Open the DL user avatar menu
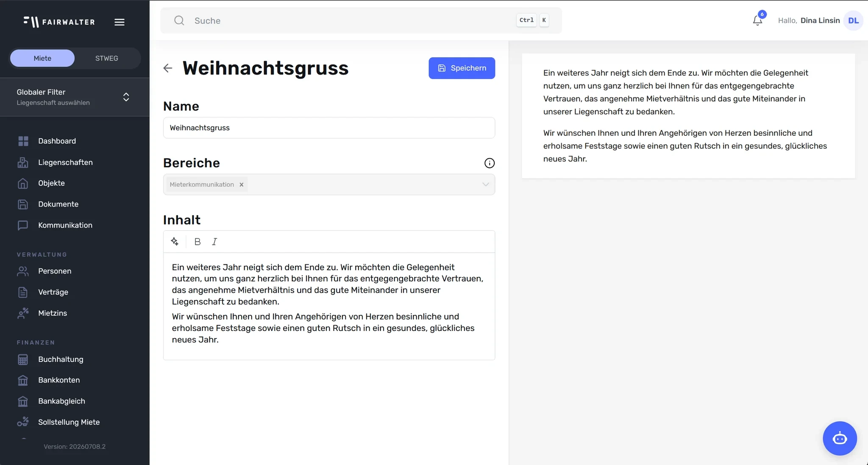 pyautogui.click(x=853, y=20)
